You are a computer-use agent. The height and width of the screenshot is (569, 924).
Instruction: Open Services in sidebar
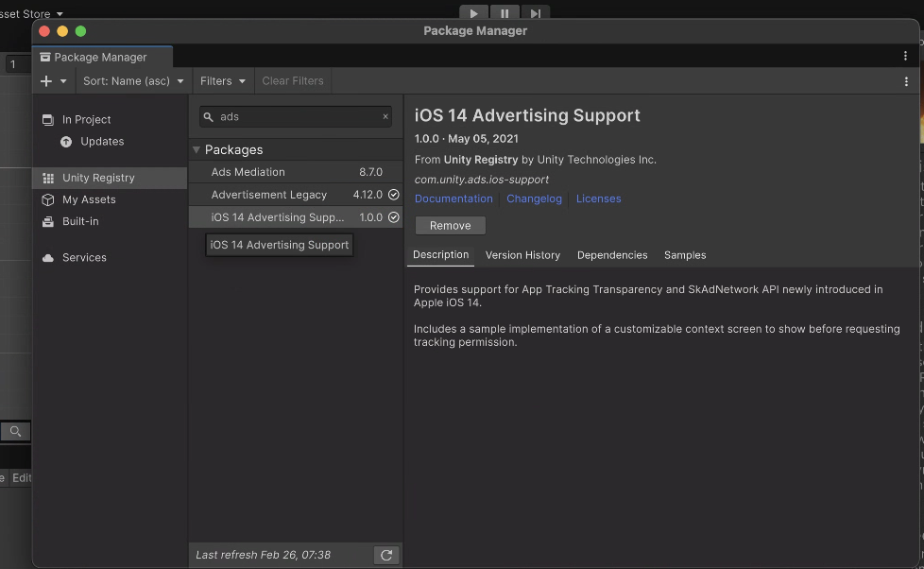coord(110,258)
